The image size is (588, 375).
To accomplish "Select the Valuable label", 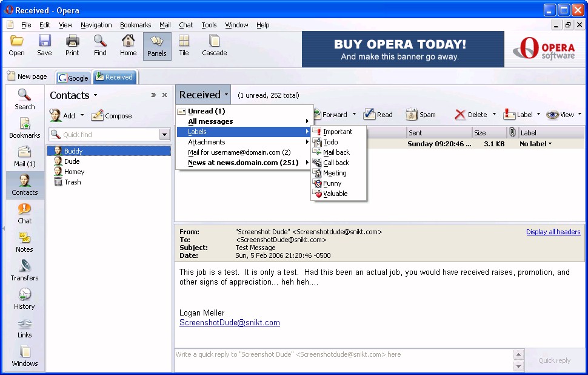I will click(338, 194).
